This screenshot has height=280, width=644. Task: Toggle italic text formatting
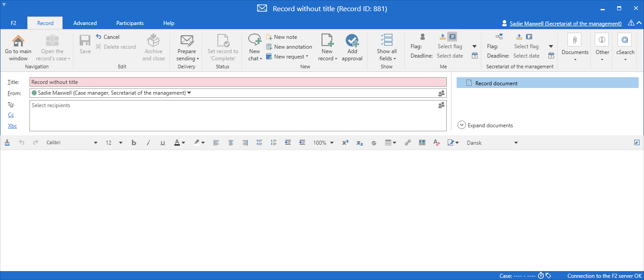148,143
